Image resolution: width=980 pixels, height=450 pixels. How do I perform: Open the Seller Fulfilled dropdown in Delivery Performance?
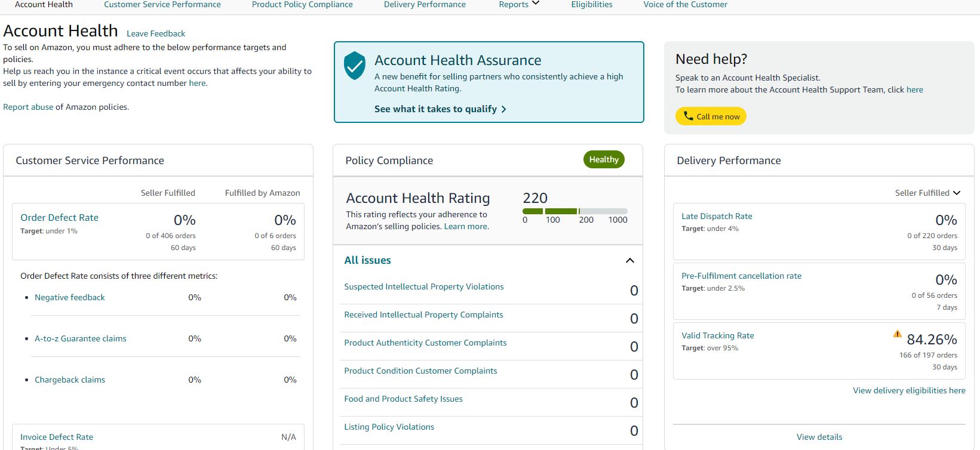pyautogui.click(x=927, y=193)
